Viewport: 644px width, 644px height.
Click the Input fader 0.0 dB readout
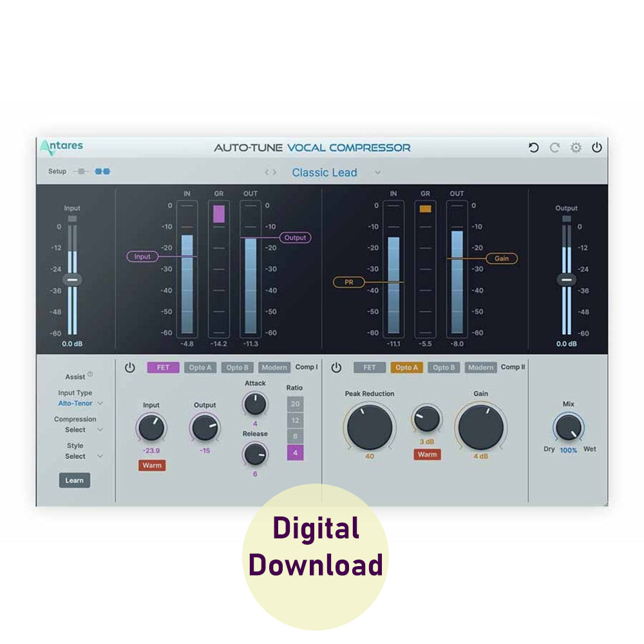tap(72, 344)
